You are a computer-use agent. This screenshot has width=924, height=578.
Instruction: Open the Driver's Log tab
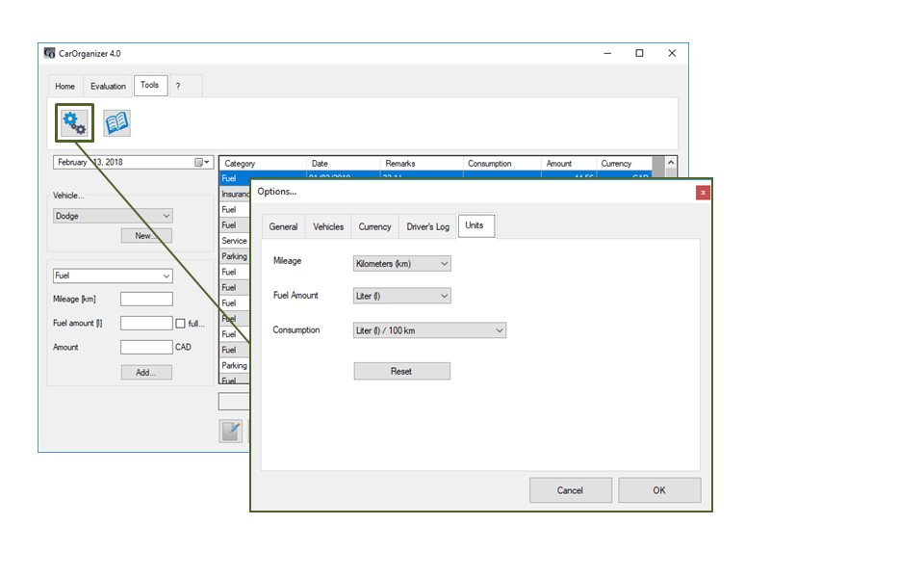427,226
